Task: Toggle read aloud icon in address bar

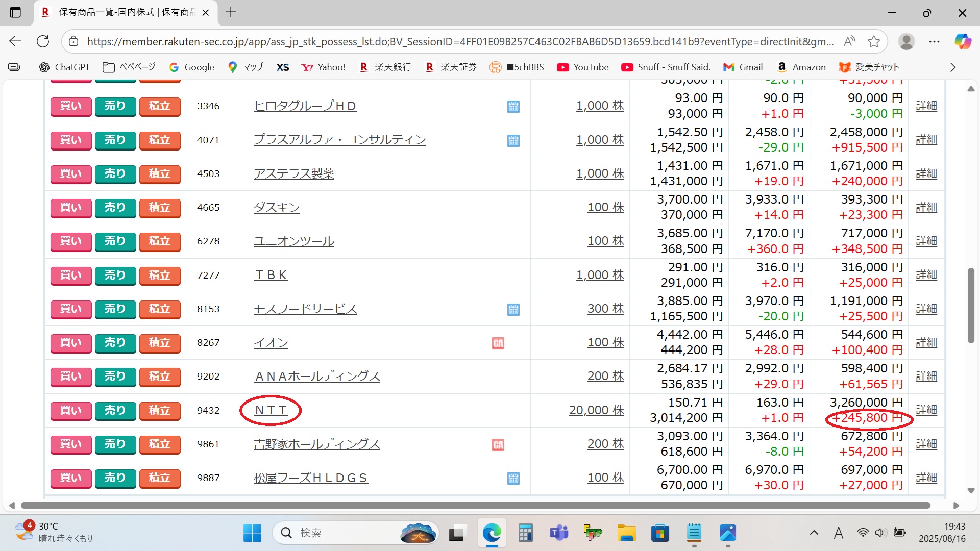Action: 850,41
